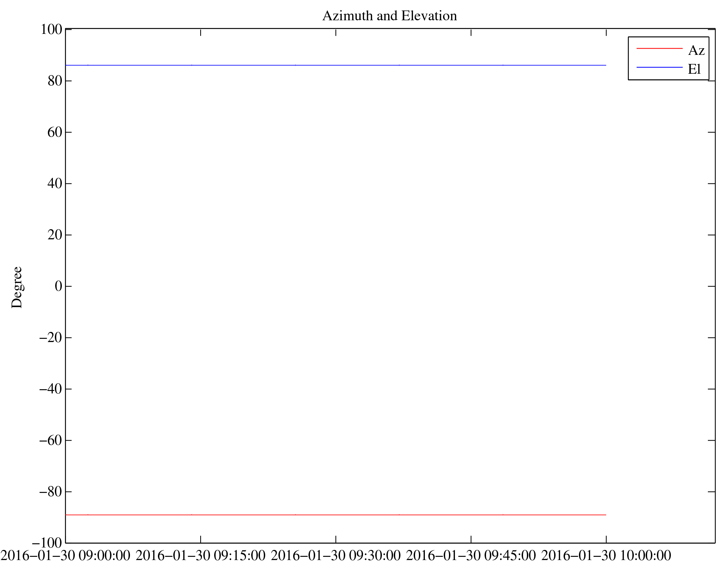The height and width of the screenshot is (588, 725).
Task: Click the 'Degree' y-axis label
Action: [17, 287]
